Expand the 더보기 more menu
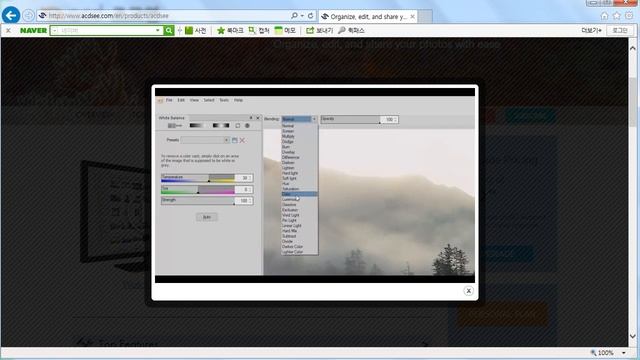The height and width of the screenshot is (360, 640). click(591, 30)
